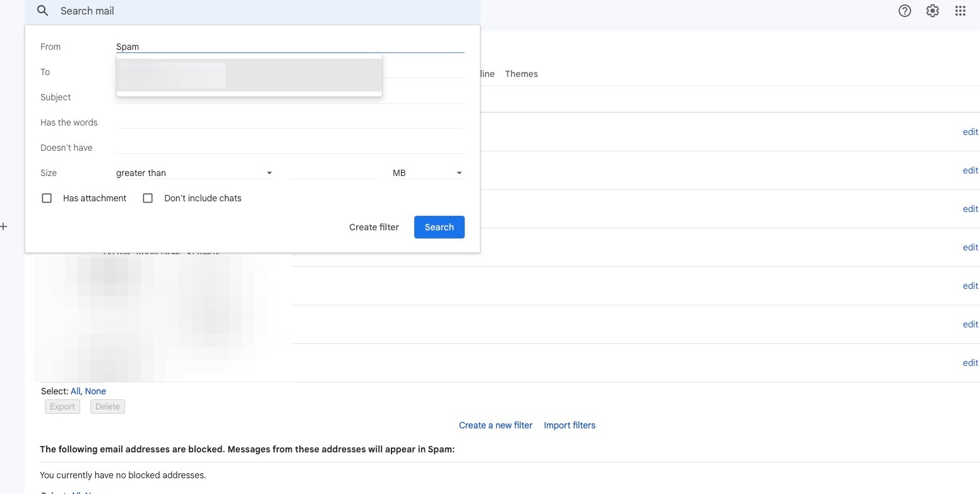Click the plus icon at left edge
Image resolution: width=980 pixels, height=494 pixels.
[x=4, y=226]
